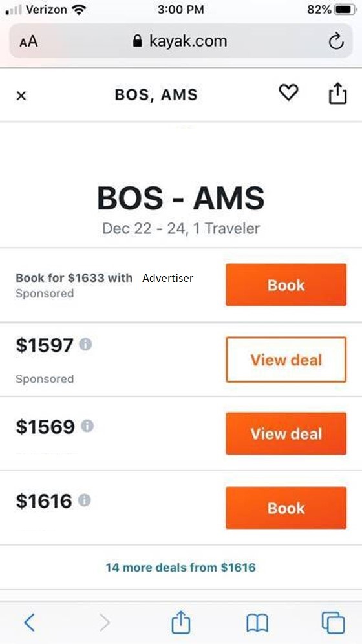Tap info icon next to $1597
Screen dimensions: 362x644
click(x=85, y=344)
